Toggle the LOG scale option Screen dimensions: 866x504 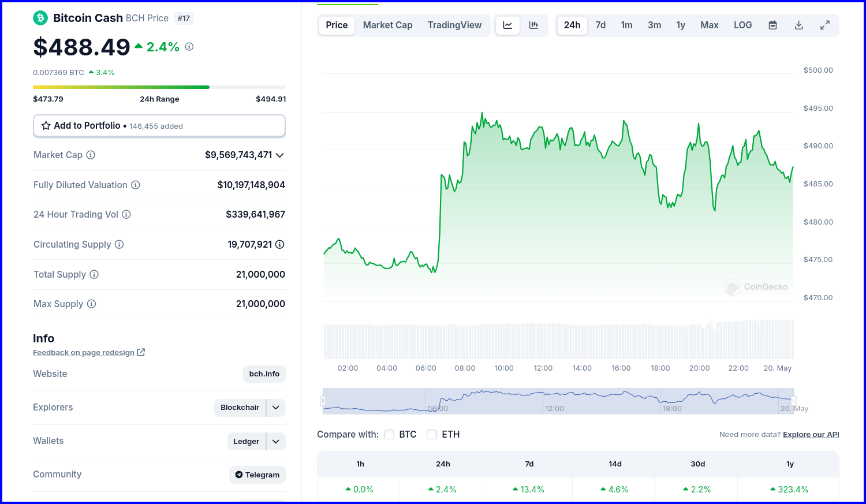click(743, 25)
